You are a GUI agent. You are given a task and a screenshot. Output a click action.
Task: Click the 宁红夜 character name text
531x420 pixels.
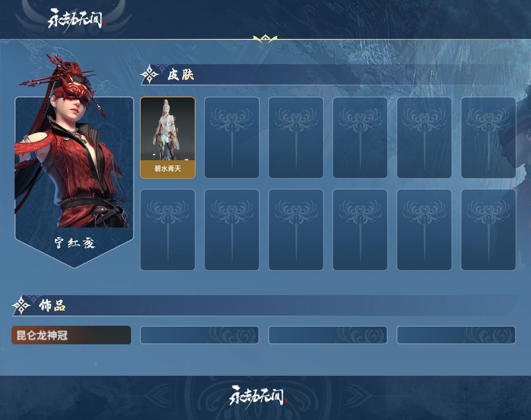pos(75,243)
